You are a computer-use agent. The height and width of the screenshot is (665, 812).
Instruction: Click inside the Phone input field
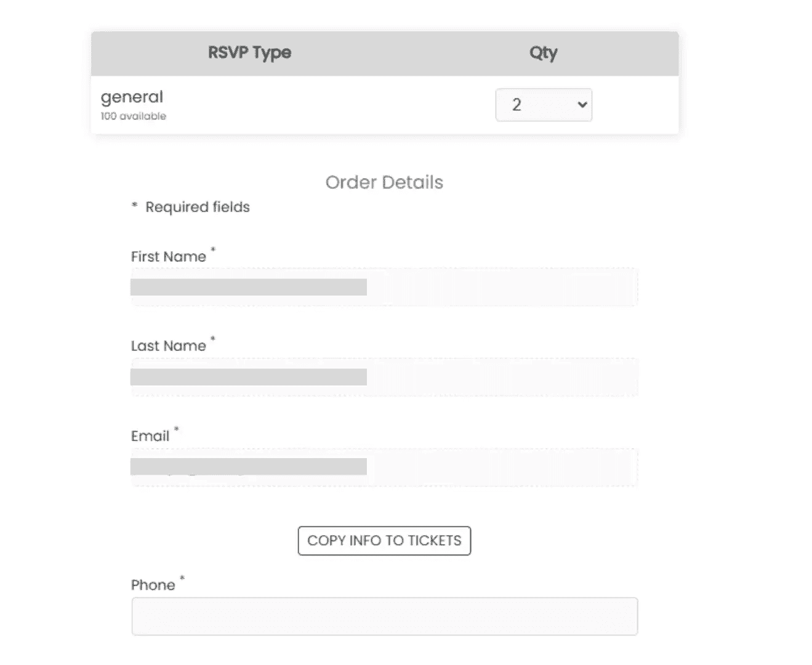coord(384,616)
